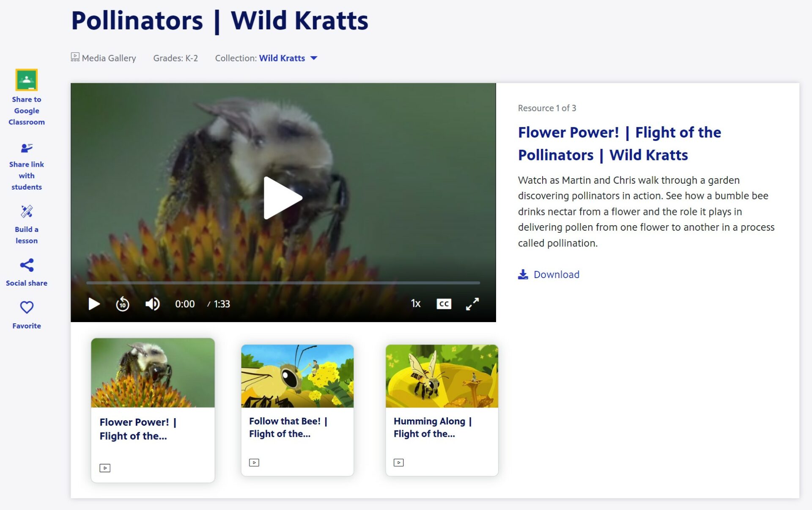
Task: Click video icon on Flower Power! card
Action: click(105, 468)
